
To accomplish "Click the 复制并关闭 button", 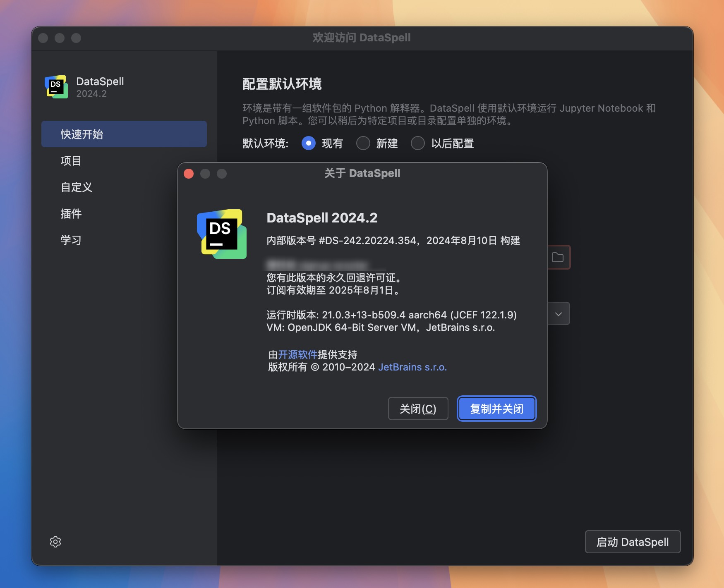I will [x=496, y=409].
